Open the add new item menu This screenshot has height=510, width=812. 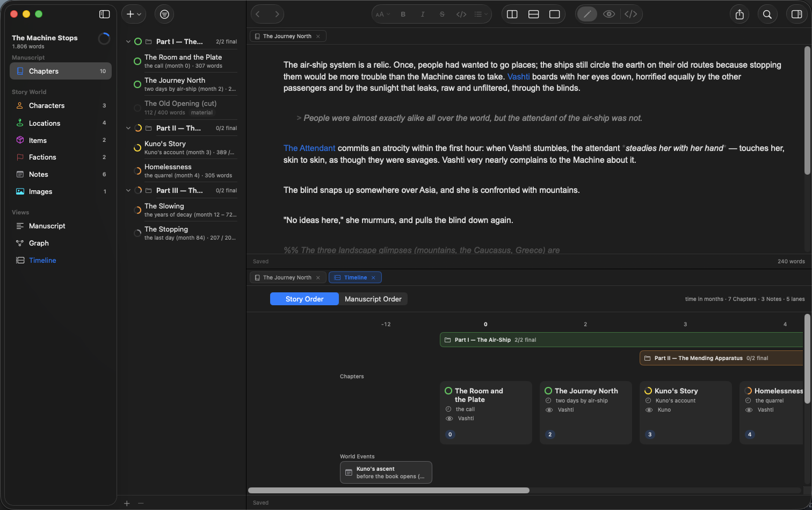(x=134, y=15)
